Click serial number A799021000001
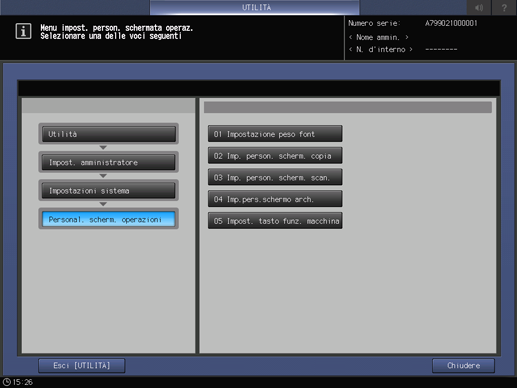Viewport: 517px width, 388px height. (451, 23)
